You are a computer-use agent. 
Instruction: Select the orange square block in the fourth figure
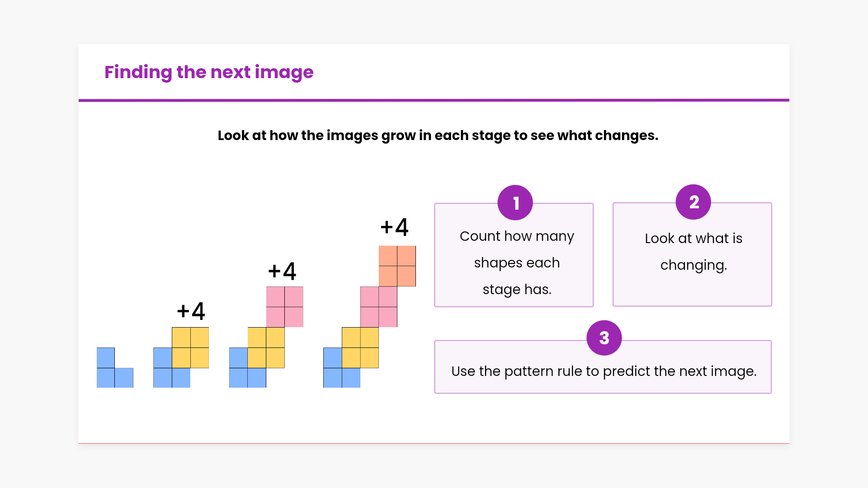[397, 266]
